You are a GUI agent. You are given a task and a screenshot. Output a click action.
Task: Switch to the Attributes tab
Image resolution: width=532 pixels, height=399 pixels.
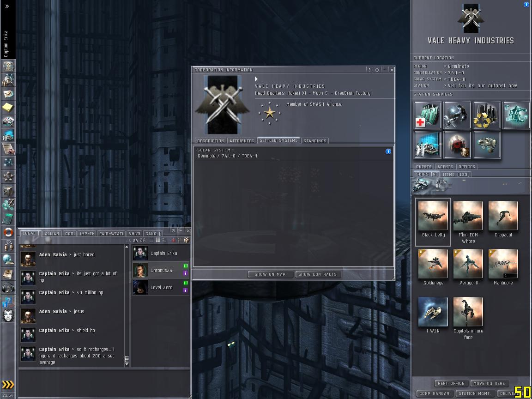[x=242, y=140]
